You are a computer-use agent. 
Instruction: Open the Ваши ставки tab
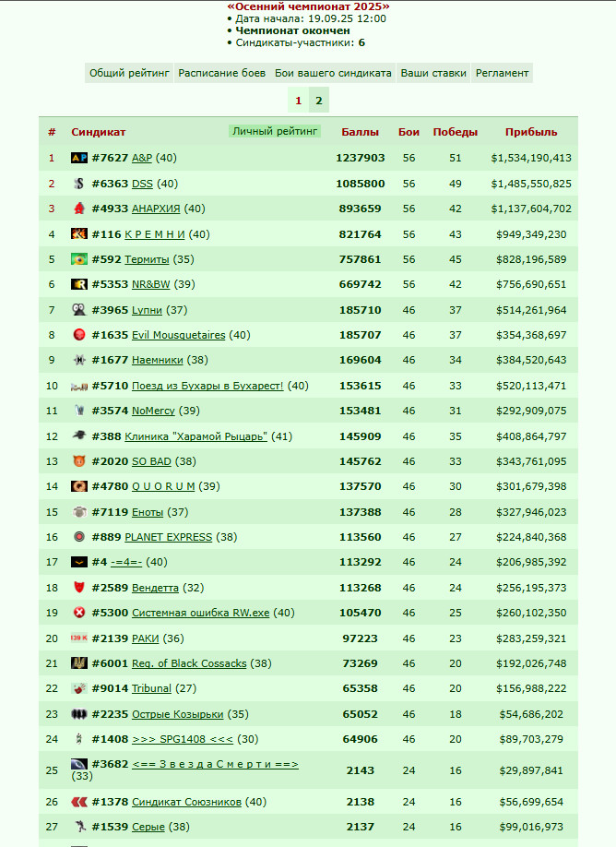(x=433, y=73)
